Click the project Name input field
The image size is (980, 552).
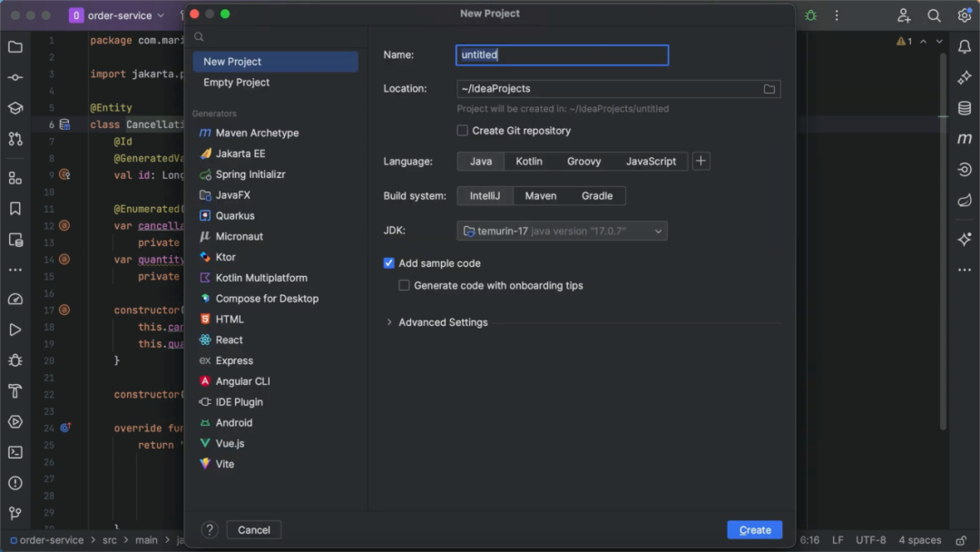(x=562, y=55)
